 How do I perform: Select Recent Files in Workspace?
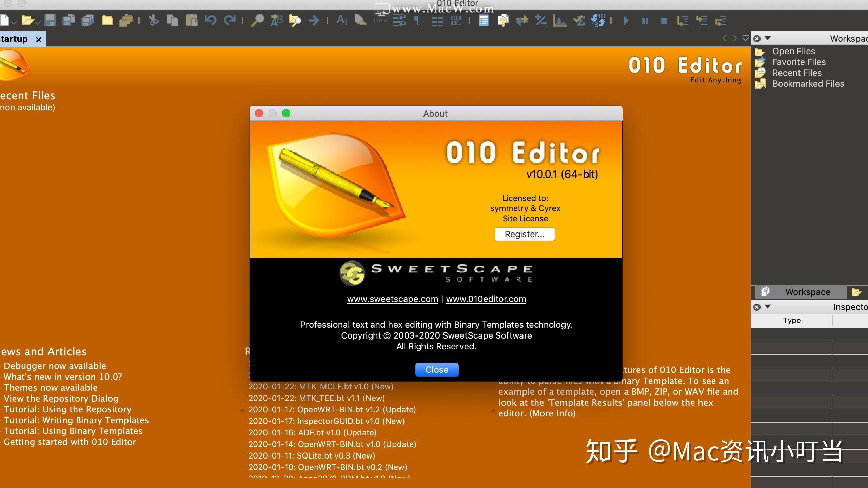(x=797, y=73)
